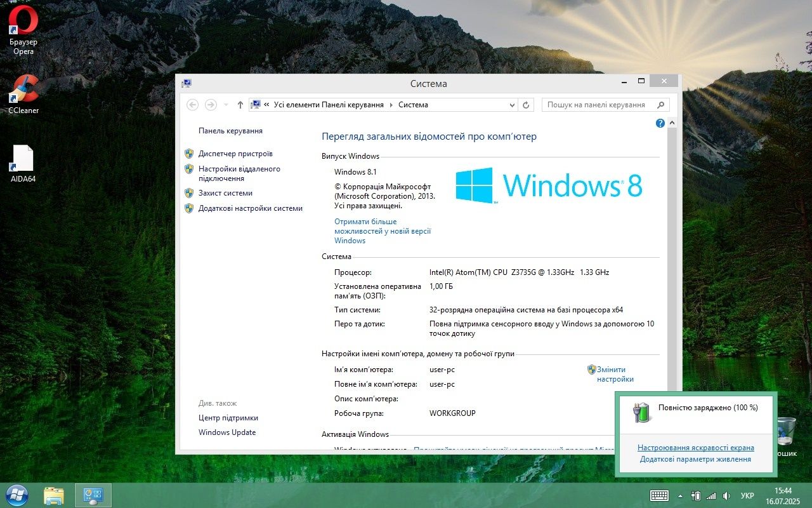Maximize the Система window

tap(641, 81)
